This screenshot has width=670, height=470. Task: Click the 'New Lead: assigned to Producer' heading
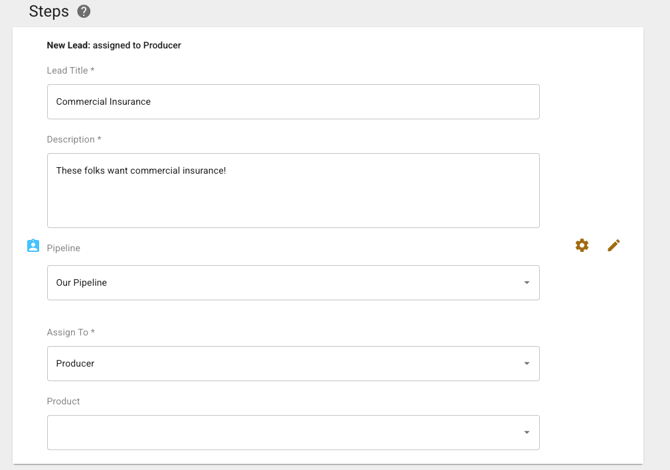click(114, 45)
